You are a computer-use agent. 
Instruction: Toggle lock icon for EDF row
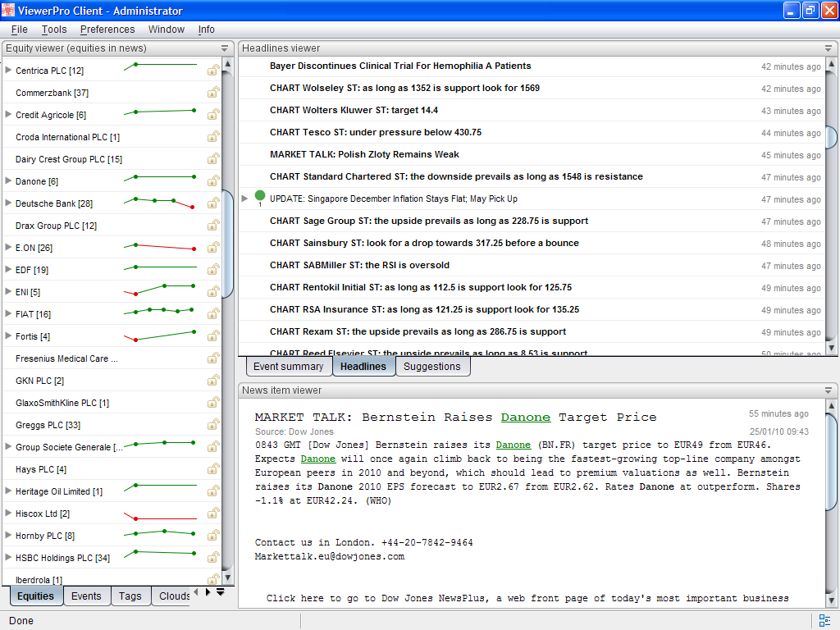pos(213,269)
